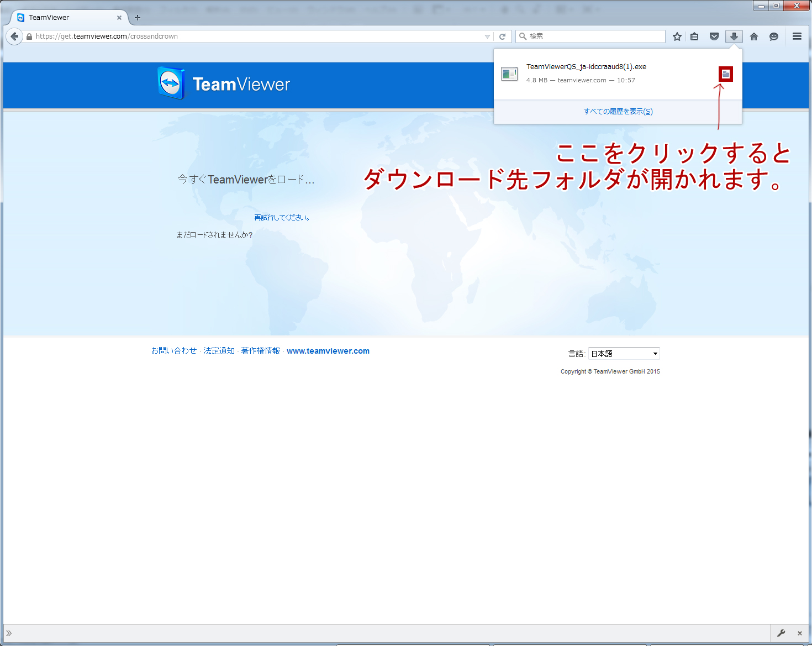Click the TeamViewerQS_ja-idccraaud8(1).exe filename
The width and height of the screenshot is (812, 646).
[x=586, y=67]
